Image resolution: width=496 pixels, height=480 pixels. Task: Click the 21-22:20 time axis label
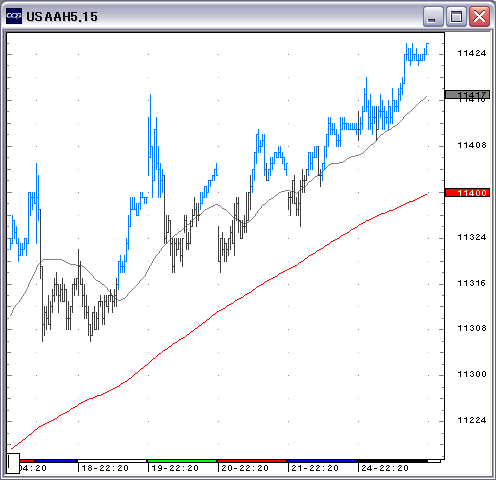[315, 468]
